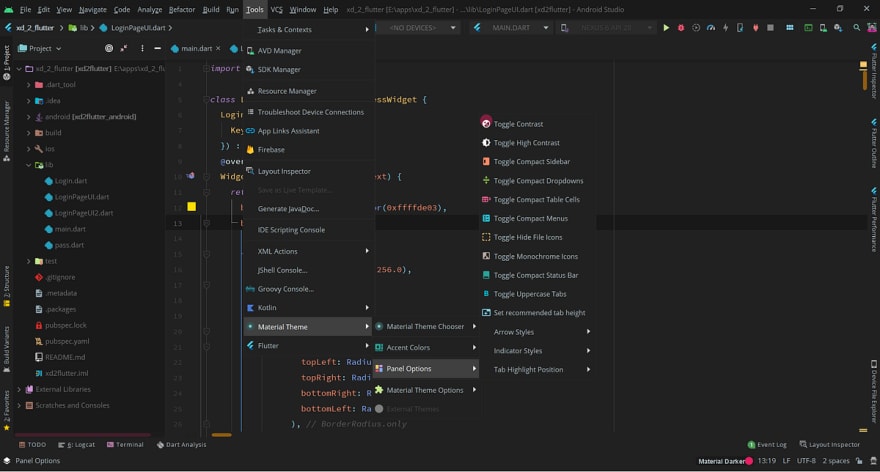Viewport: 880px width, 472px height.
Task: Click 2 spaces indent setting
Action: (836, 461)
